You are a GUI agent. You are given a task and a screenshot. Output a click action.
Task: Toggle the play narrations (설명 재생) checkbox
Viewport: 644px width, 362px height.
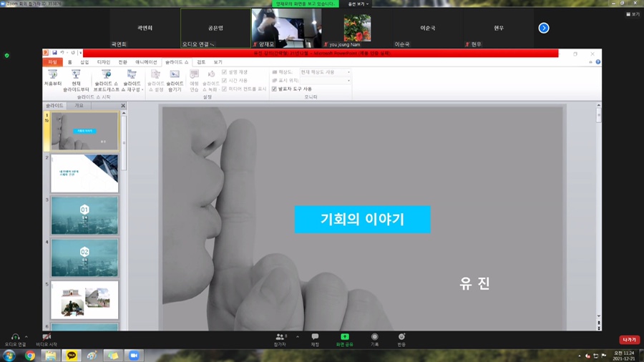224,72
